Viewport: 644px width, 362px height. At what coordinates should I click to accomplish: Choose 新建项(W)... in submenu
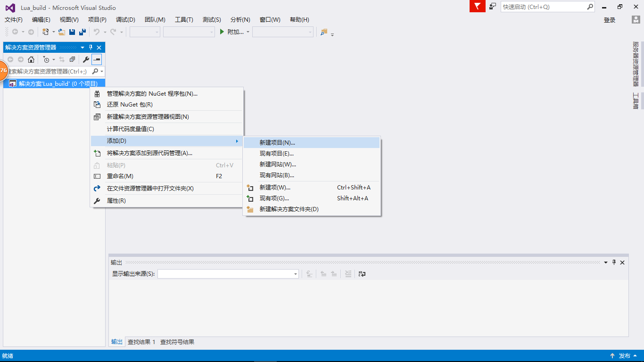pyautogui.click(x=312, y=187)
